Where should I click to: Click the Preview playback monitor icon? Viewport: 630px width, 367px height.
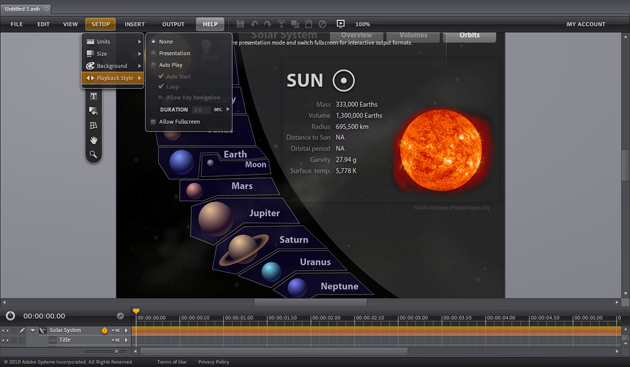coord(340,24)
